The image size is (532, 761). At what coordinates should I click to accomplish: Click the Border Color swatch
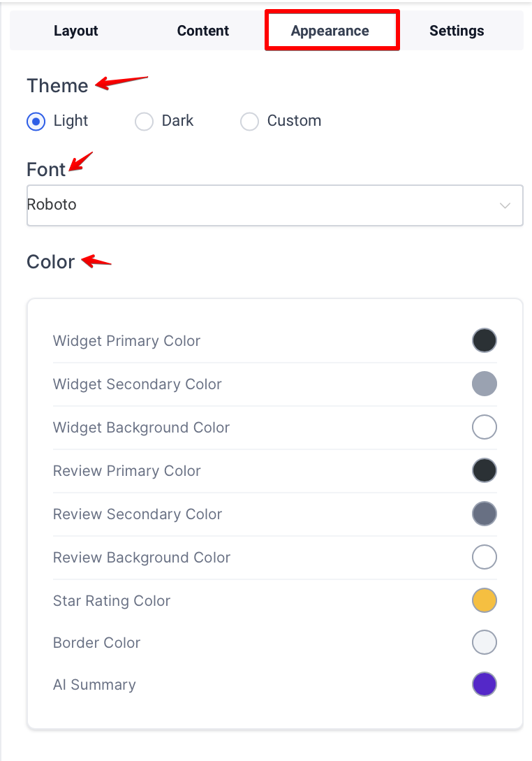[x=485, y=642]
